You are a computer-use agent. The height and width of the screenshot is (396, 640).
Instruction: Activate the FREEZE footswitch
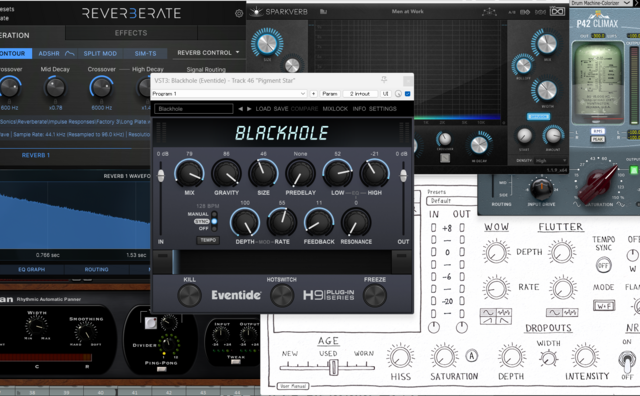click(375, 295)
